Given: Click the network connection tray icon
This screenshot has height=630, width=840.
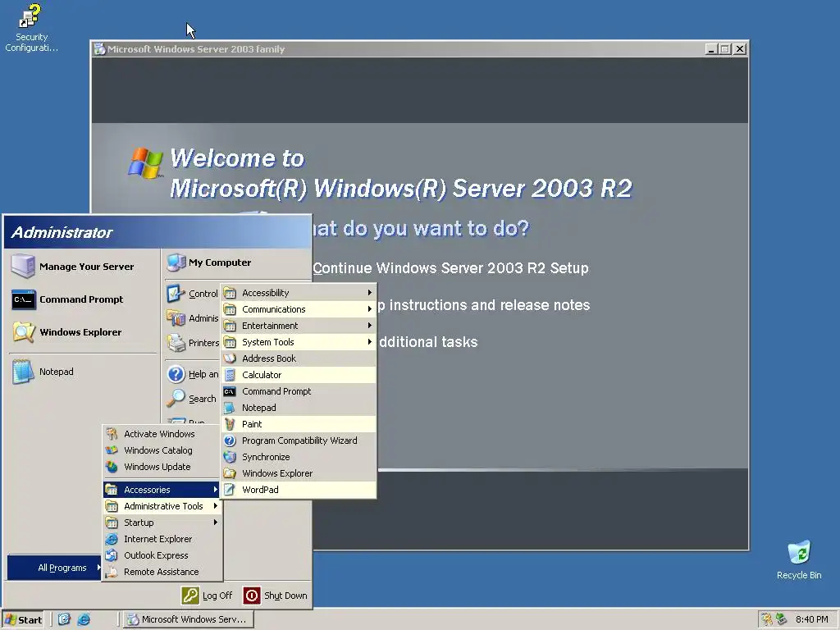Looking at the screenshot, I should coord(782,619).
